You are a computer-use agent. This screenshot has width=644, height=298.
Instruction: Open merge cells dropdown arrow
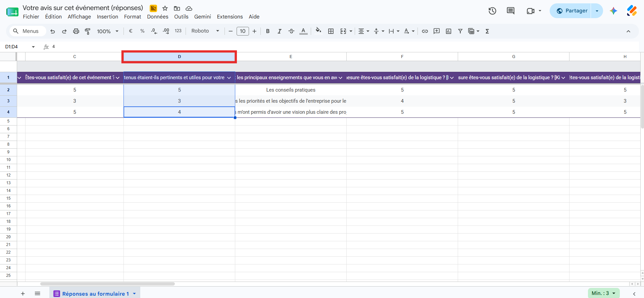coord(351,31)
